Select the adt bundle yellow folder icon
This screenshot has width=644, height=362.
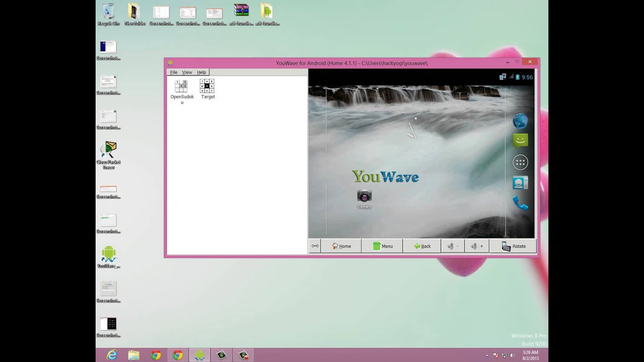tap(267, 15)
